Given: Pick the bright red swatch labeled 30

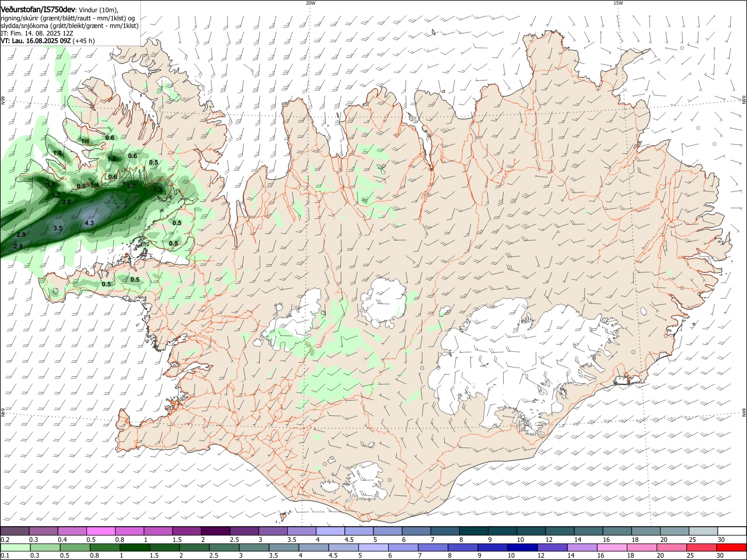Looking at the screenshot, I should click(731, 547).
